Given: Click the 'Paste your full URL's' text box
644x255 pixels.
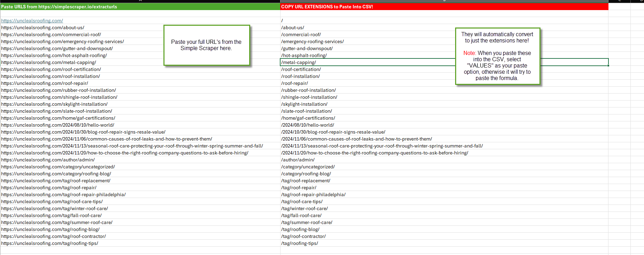Looking at the screenshot, I should pyautogui.click(x=206, y=45).
